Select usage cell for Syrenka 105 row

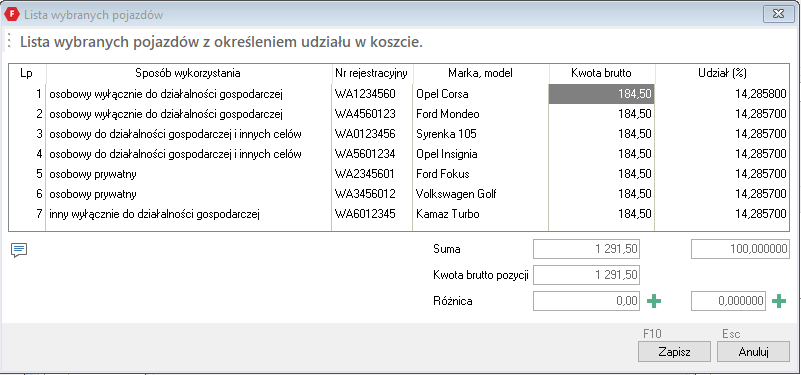(189, 134)
